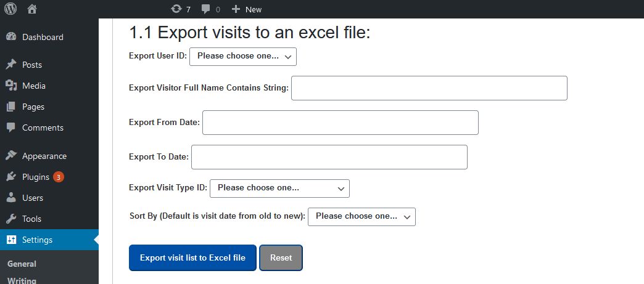644x284 pixels.
Task: Click the plus New content icon
Action: click(x=236, y=9)
